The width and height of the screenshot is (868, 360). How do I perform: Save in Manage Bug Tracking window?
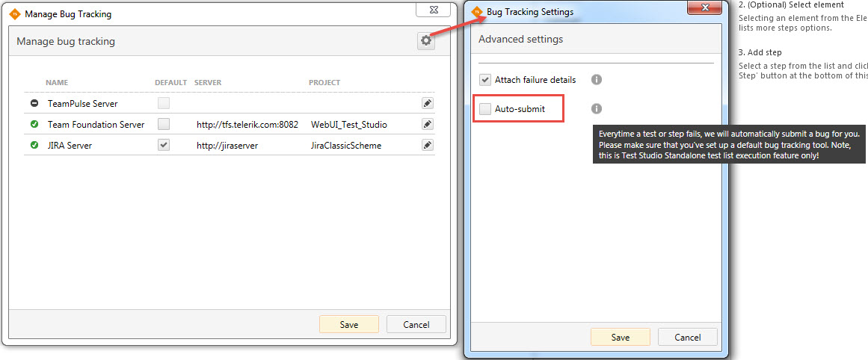348,325
